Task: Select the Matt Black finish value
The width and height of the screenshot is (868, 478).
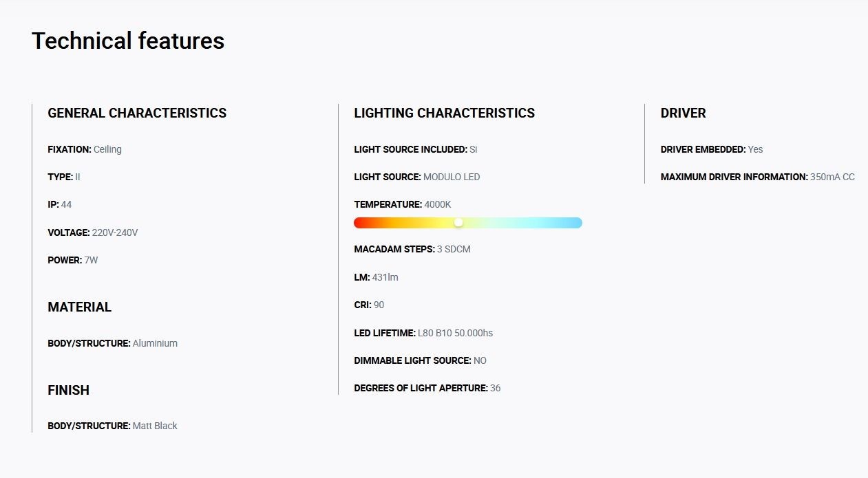Action: (x=155, y=426)
